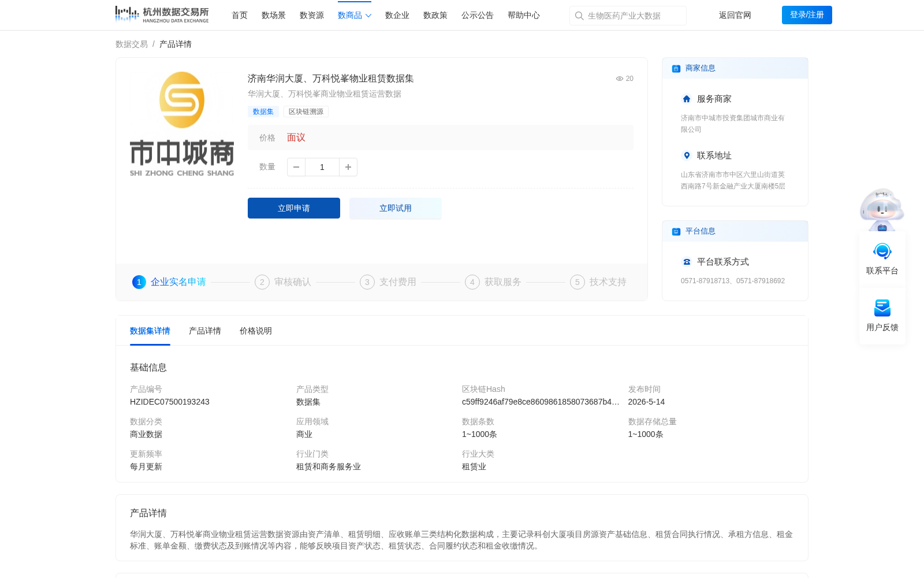
Task: Open the 公示公告 menu item
Action: 478,16
